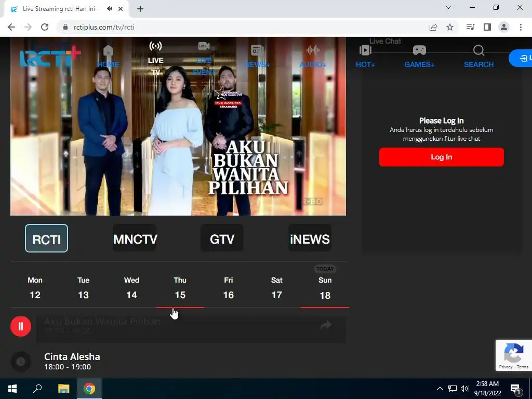Go to HOME in RCTI+ navigation
The height and width of the screenshot is (399, 532).
108,57
